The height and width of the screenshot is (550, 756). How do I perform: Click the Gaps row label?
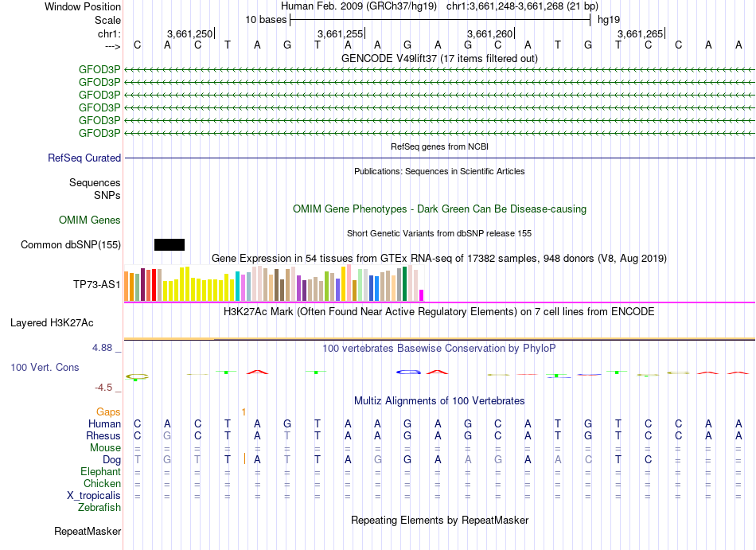pos(108,412)
